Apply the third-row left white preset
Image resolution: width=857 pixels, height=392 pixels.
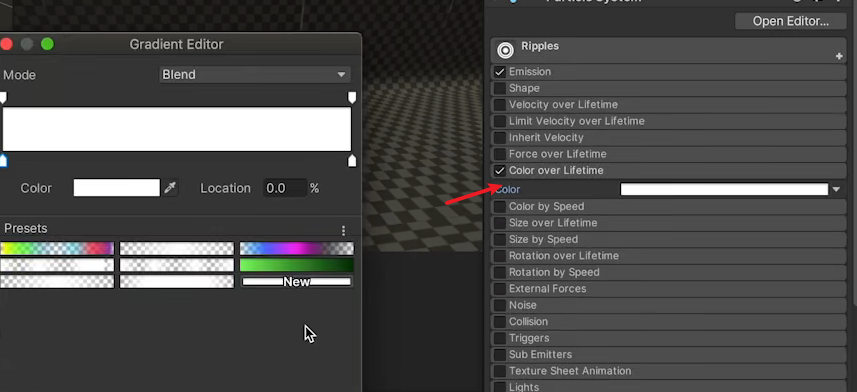coord(57,282)
